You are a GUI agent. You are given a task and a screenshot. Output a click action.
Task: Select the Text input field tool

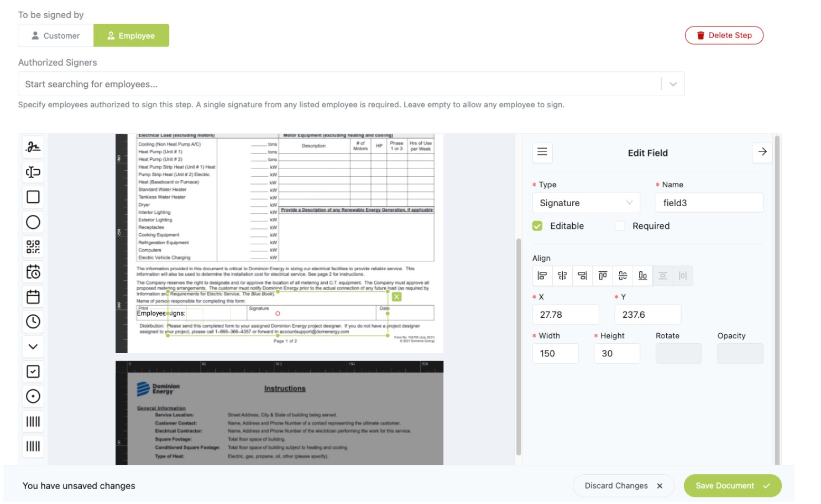[33, 172]
